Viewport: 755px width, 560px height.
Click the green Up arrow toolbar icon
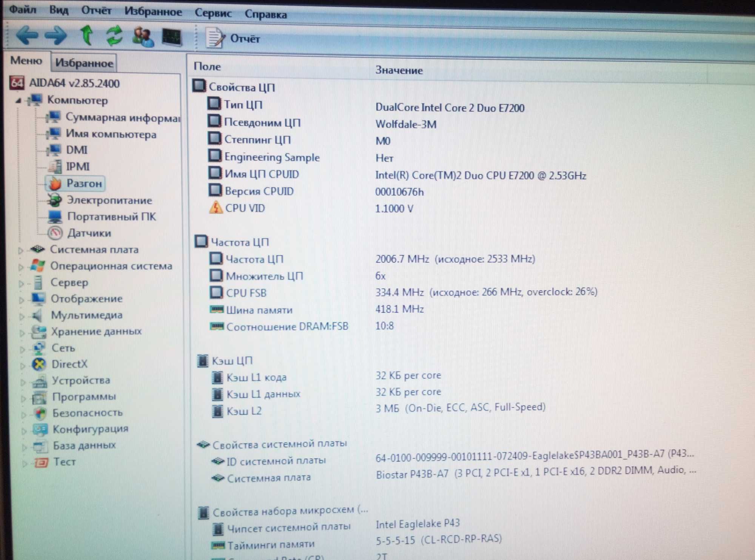pos(87,35)
